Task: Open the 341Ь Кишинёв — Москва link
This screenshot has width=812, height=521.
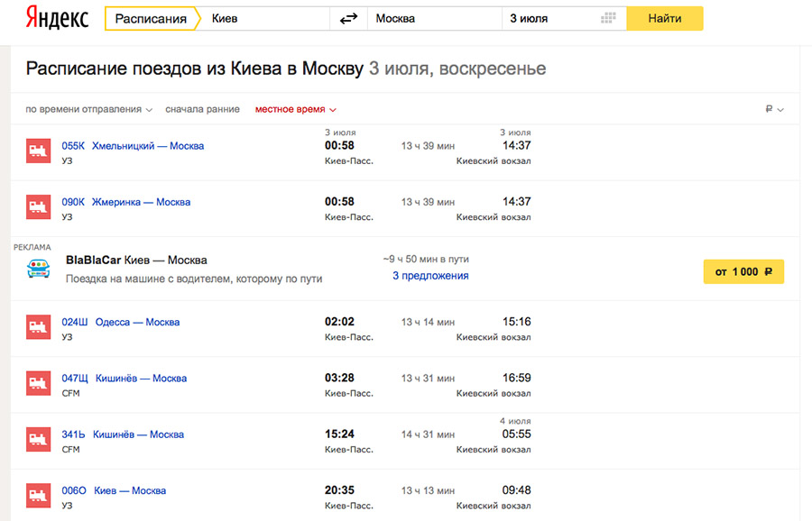Action: point(123,434)
